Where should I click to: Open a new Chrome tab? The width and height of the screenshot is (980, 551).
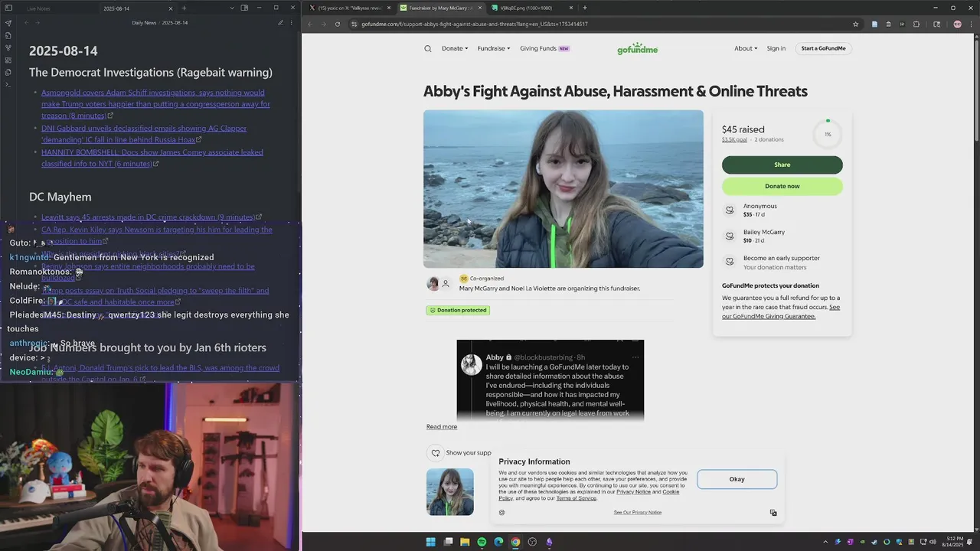click(x=585, y=8)
